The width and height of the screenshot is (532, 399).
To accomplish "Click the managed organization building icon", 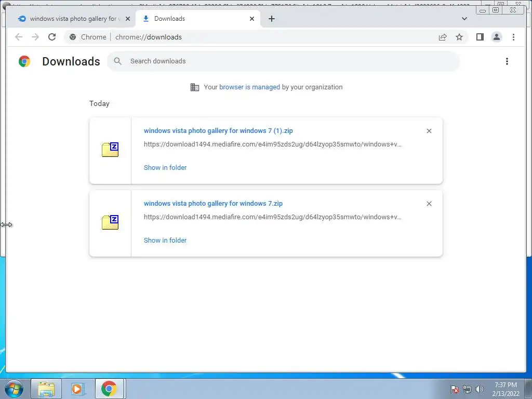I will 195,87.
